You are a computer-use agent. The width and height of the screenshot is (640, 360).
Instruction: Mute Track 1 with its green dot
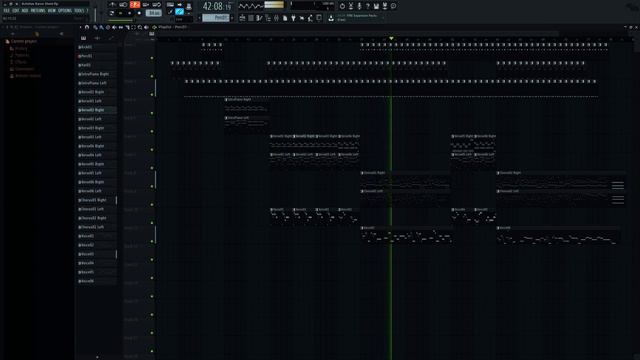pos(152,58)
